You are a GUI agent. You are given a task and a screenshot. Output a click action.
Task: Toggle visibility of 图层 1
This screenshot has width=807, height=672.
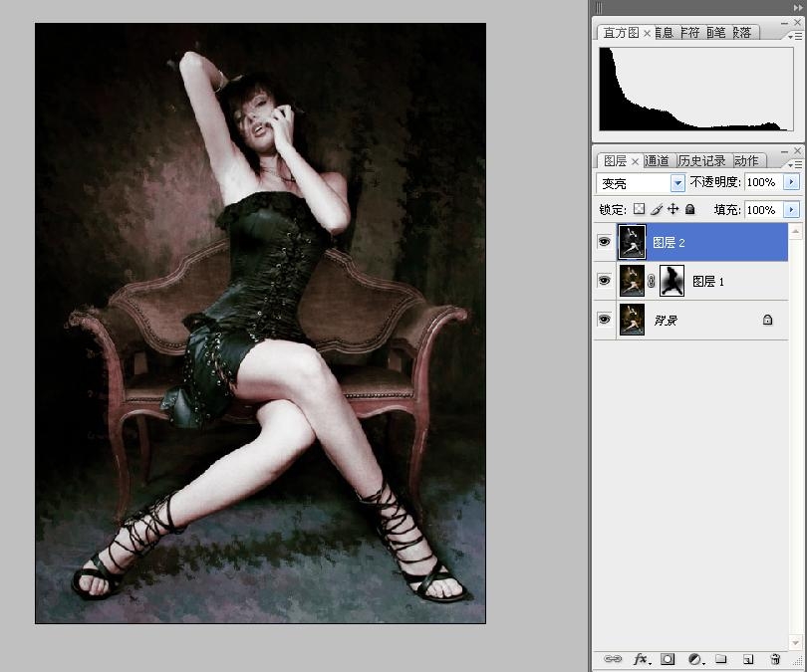click(x=604, y=281)
